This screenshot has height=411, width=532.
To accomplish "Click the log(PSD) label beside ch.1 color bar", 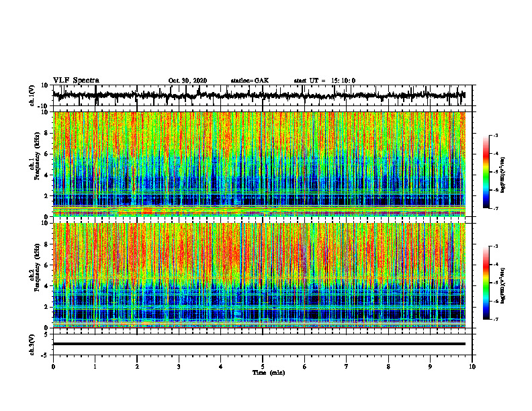I will coord(503,175).
